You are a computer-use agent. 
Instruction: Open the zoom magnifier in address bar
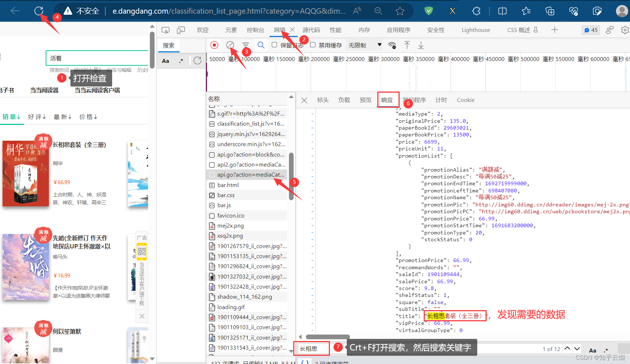378,11
